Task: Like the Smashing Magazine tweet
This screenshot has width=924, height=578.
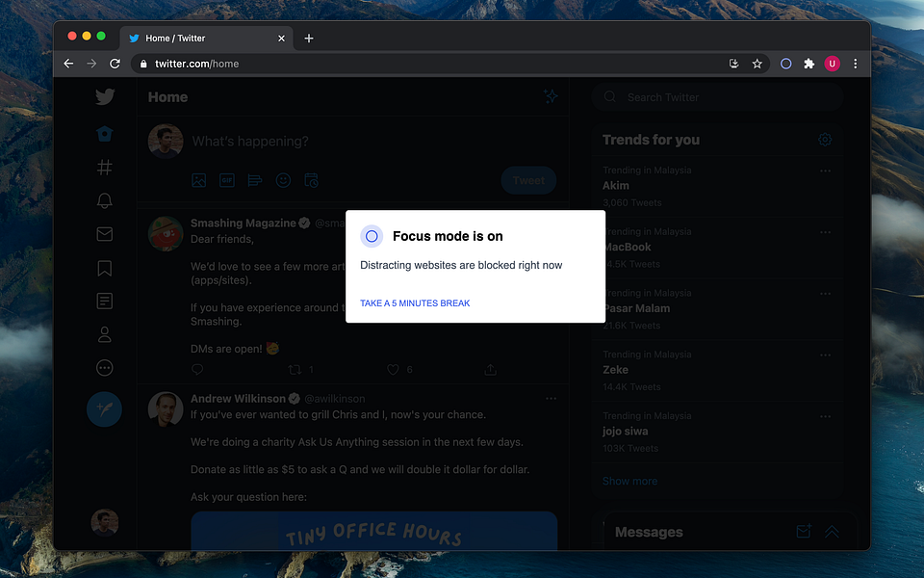Action: click(393, 370)
